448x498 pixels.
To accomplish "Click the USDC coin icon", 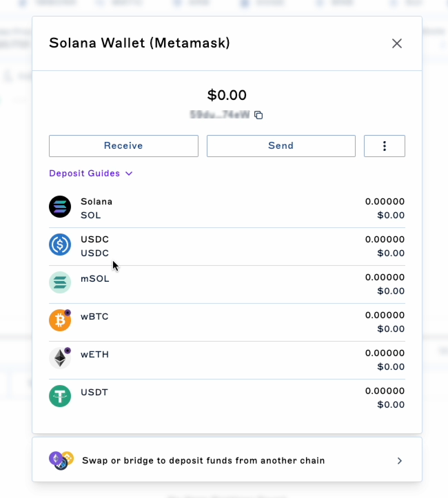I will pos(60,245).
